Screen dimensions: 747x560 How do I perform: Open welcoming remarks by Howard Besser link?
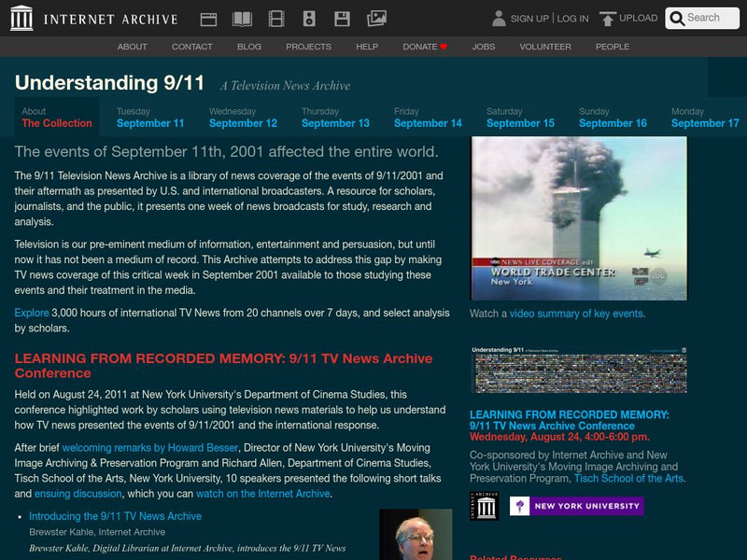coord(150,448)
